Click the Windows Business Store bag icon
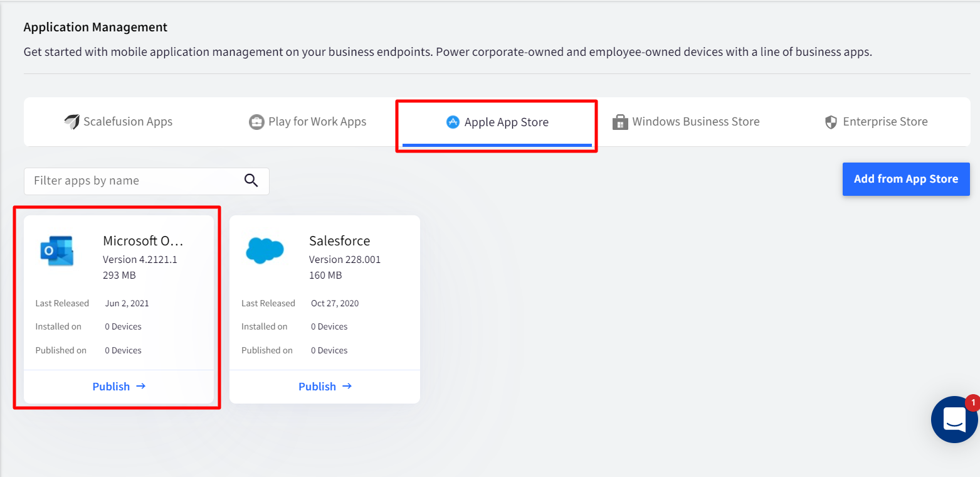The image size is (980, 477). click(x=620, y=122)
